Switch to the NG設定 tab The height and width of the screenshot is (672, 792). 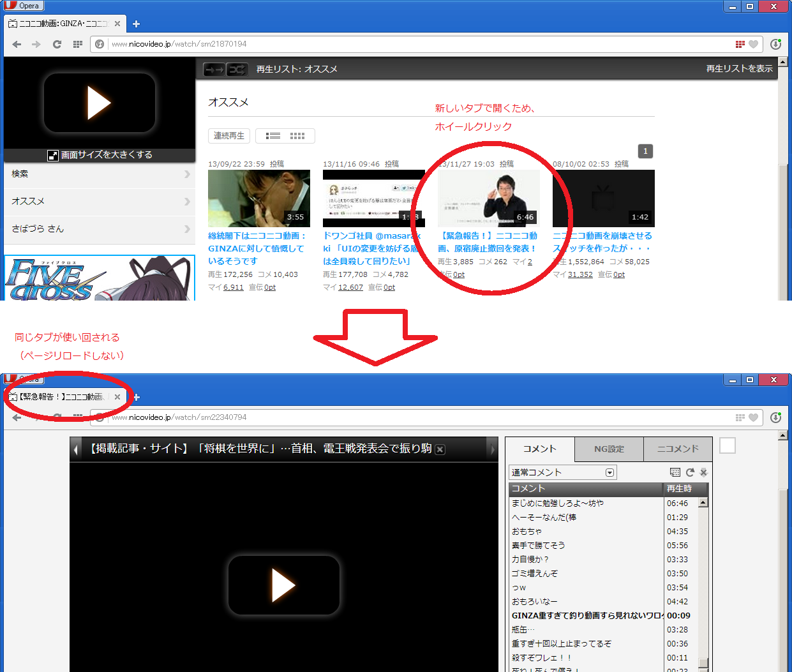point(609,449)
